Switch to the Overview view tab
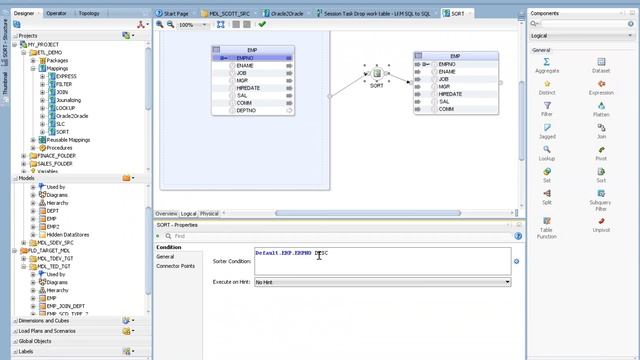640x360 pixels. (166, 213)
